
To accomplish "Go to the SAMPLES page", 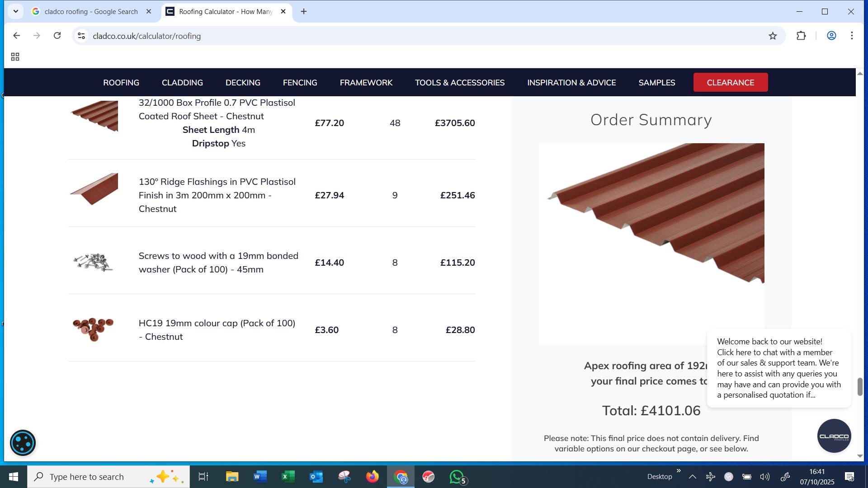I will pyautogui.click(x=657, y=83).
